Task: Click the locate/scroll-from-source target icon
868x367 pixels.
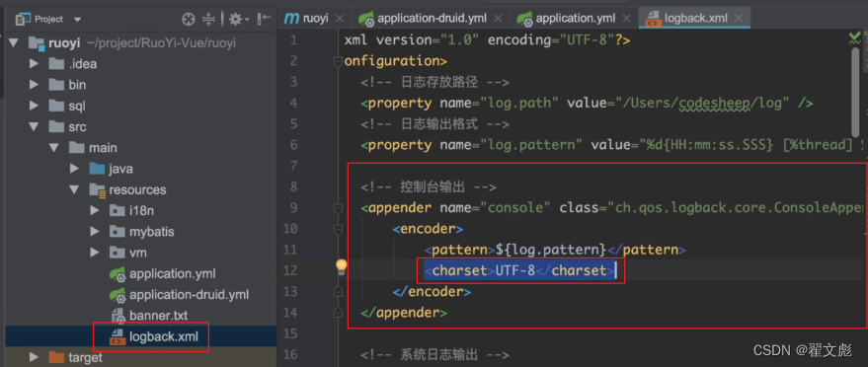Action: point(189,20)
